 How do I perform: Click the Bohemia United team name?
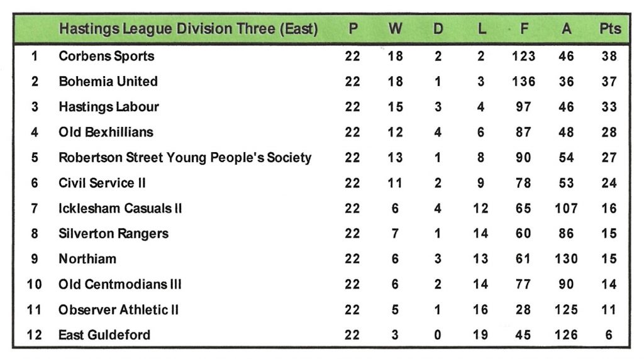(108, 81)
